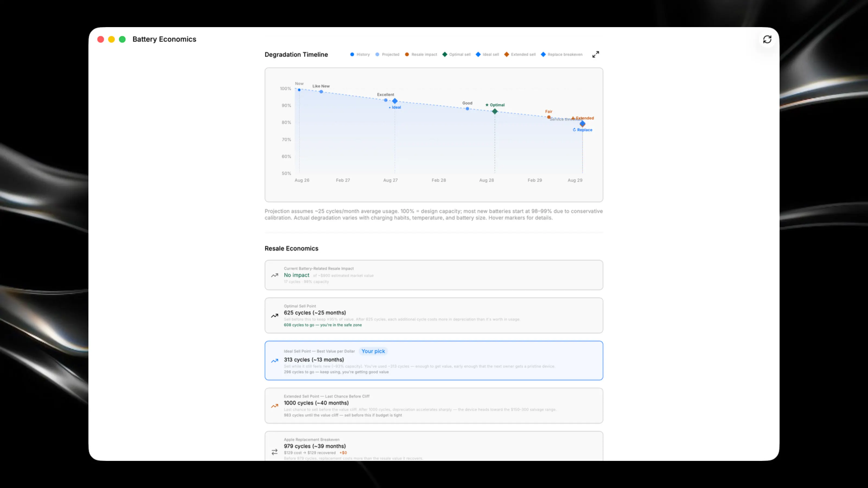Click the 70% y-axis label

(286, 139)
